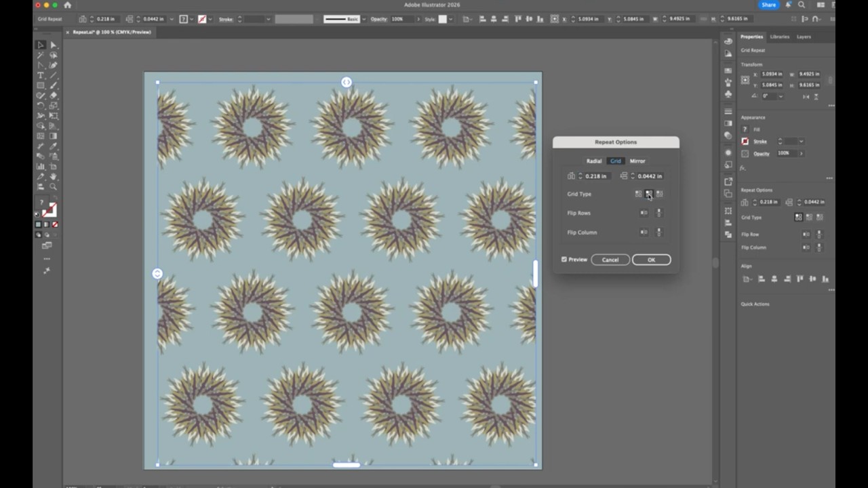Viewport: 868px width, 488px height.
Task: Open Align To dropdown in Align section
Action: pos(748,279)
